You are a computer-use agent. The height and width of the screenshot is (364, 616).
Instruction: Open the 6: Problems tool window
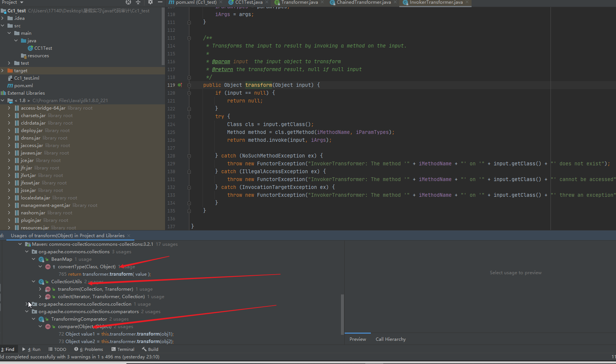[88, 349]
